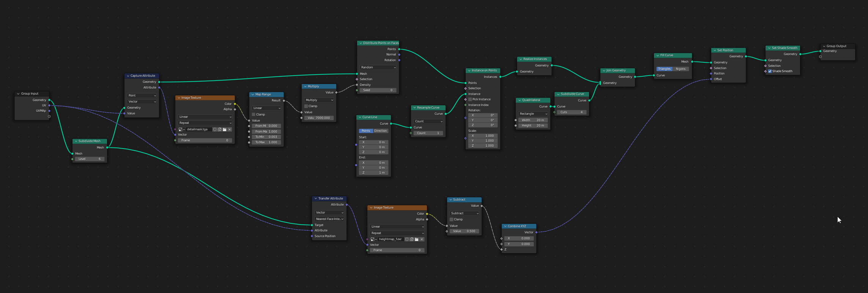Click Alpha output socket of heightmap Image Texture
Screen dimensions: 868x293
tap(427, 219)
